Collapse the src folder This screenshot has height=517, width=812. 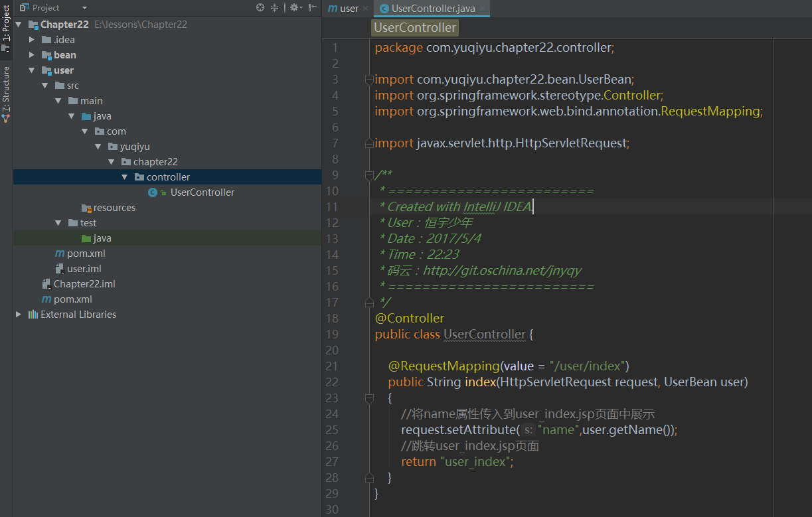pos(45,86)
